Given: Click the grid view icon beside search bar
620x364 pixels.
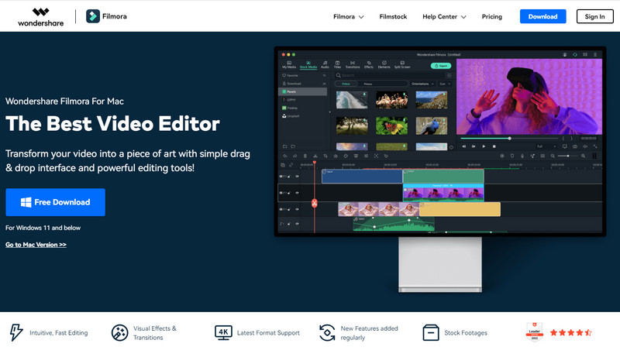Looking at the screenshot, I should 449,75.
